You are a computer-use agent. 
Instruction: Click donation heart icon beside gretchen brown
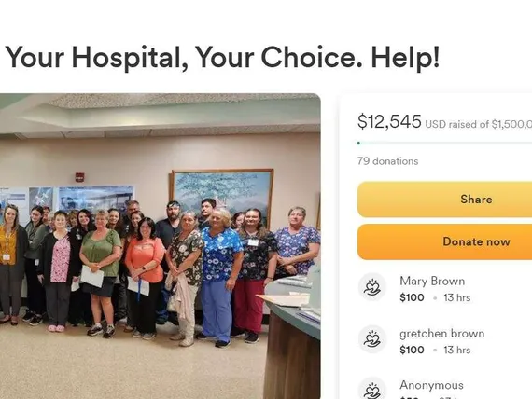[x=372, y=339]
